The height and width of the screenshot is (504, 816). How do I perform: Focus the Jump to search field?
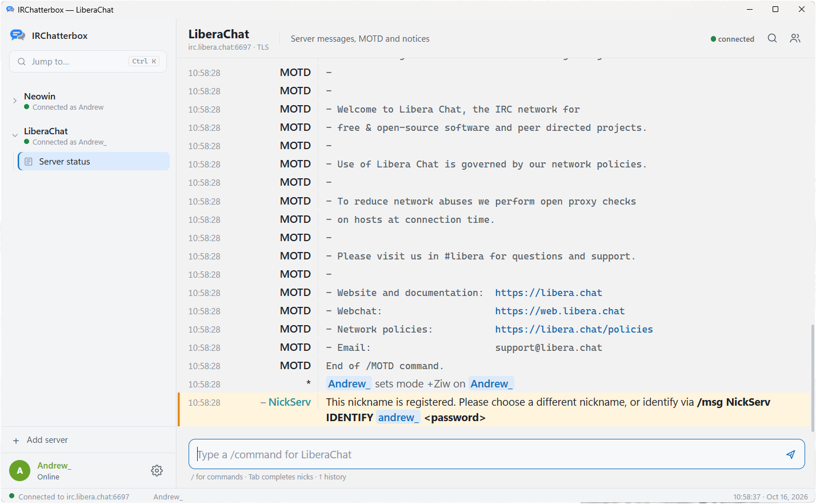pos(88,62)
